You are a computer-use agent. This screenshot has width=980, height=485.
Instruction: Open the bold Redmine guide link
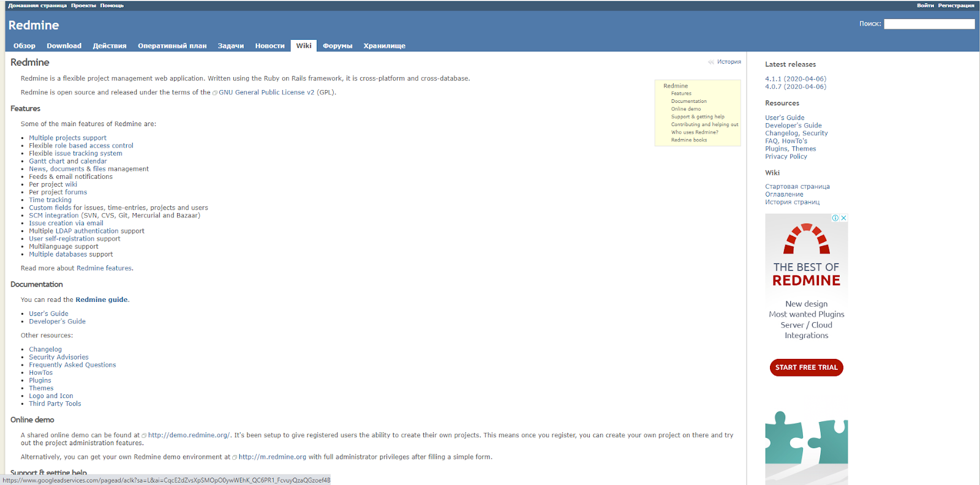(102, 300)
